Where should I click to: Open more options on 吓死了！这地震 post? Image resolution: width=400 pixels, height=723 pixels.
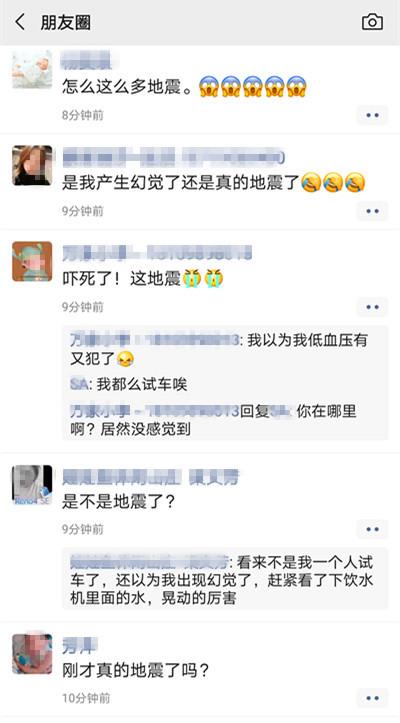[x=372, y=307]
